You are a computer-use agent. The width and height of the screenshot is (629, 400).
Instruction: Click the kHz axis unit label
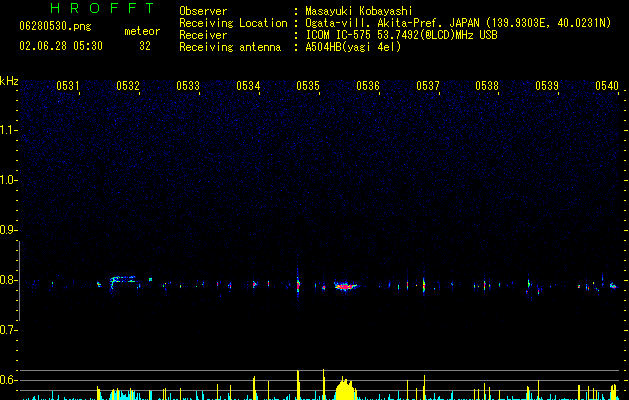9,81
